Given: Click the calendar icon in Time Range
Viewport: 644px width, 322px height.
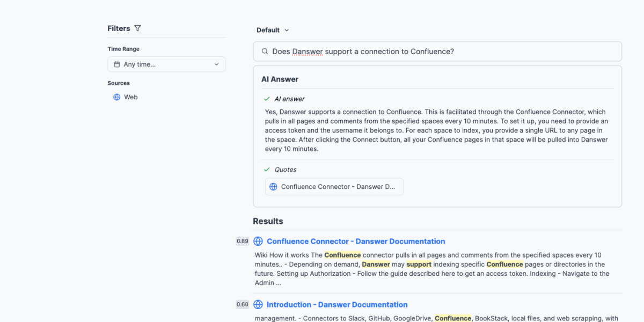Looking at the screenshot, I should [x=116, y=64].
